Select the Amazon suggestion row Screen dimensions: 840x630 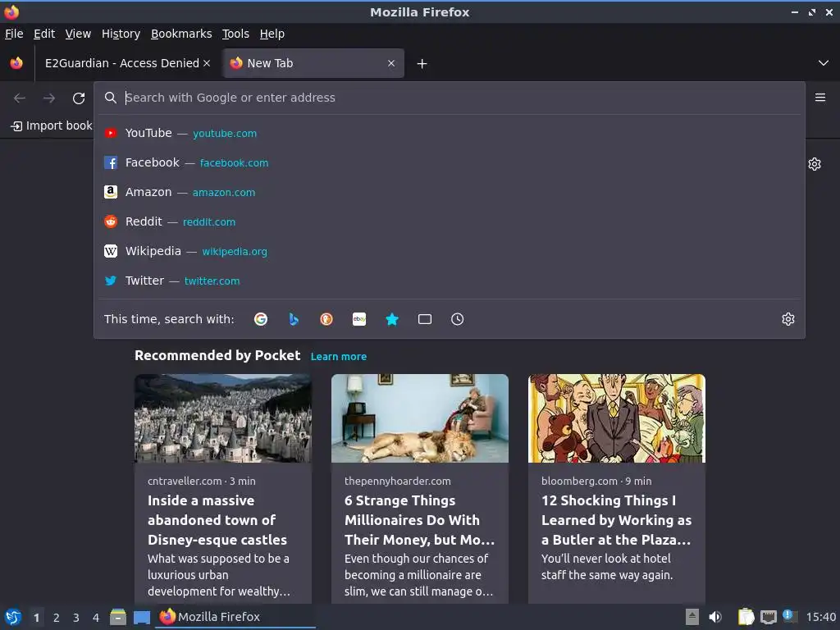[450, 192]
